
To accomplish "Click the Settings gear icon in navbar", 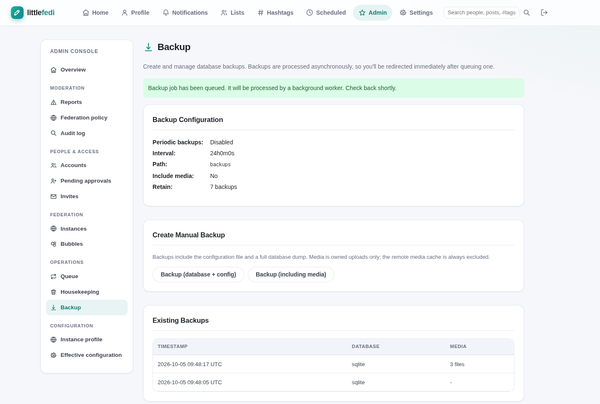I will pos(403,13).
